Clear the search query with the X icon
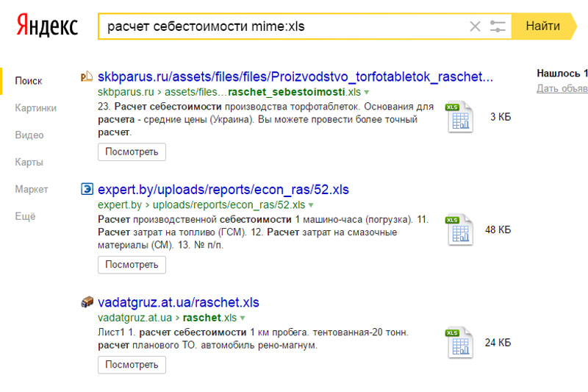The height and width of the screenshot is (392, 588). [x=475, y=26]
